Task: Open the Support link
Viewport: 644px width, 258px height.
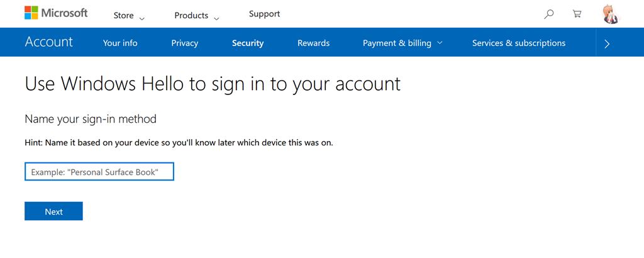Action: pyautogui.click(x=264, y=14)
